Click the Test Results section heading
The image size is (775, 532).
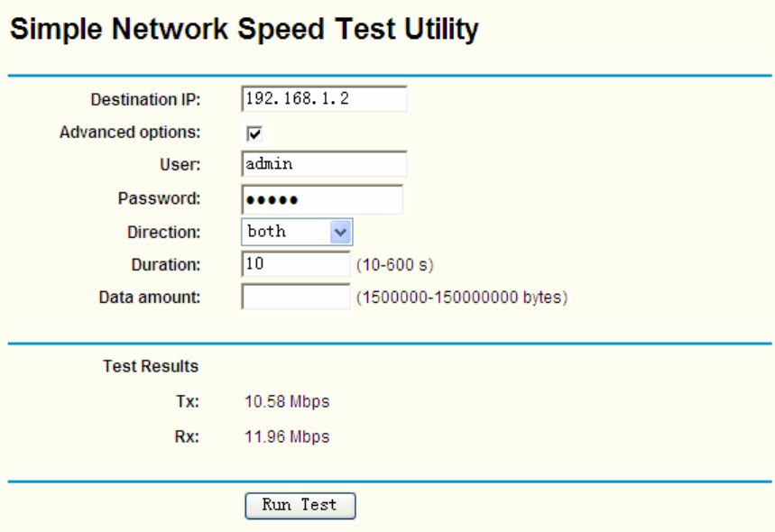point(151,366)
